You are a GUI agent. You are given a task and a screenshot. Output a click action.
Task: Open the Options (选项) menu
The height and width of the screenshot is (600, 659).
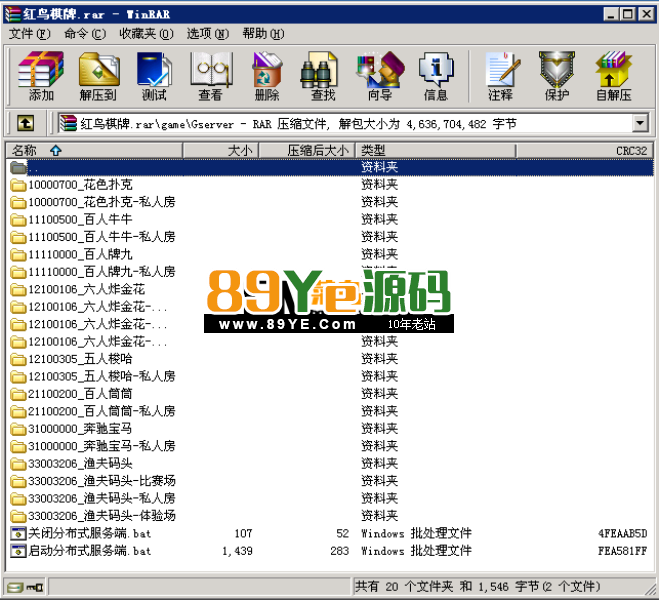click(208, 34)
